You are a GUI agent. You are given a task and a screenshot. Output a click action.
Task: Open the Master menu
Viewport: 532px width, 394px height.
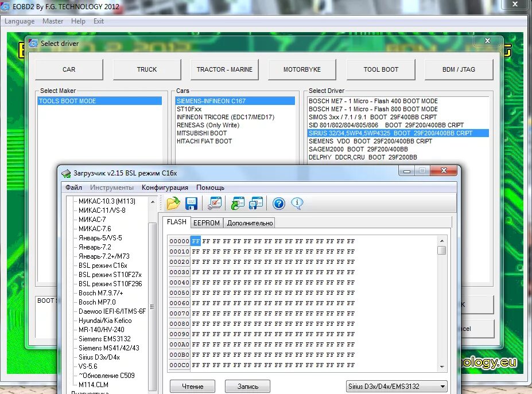53,21
